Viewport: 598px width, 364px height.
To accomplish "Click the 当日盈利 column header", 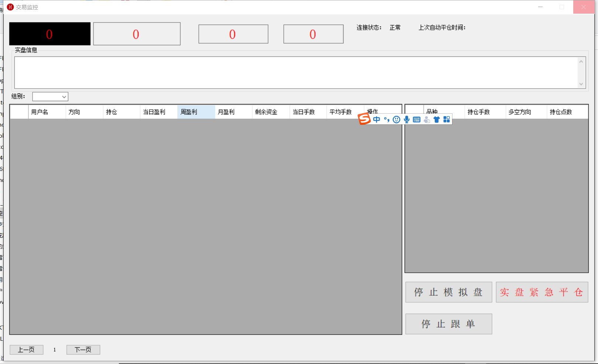I will pos(159,112).
